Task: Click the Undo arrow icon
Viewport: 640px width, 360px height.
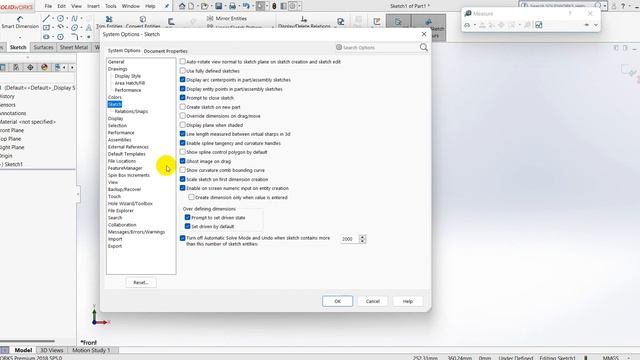Action: coord(246,6)
